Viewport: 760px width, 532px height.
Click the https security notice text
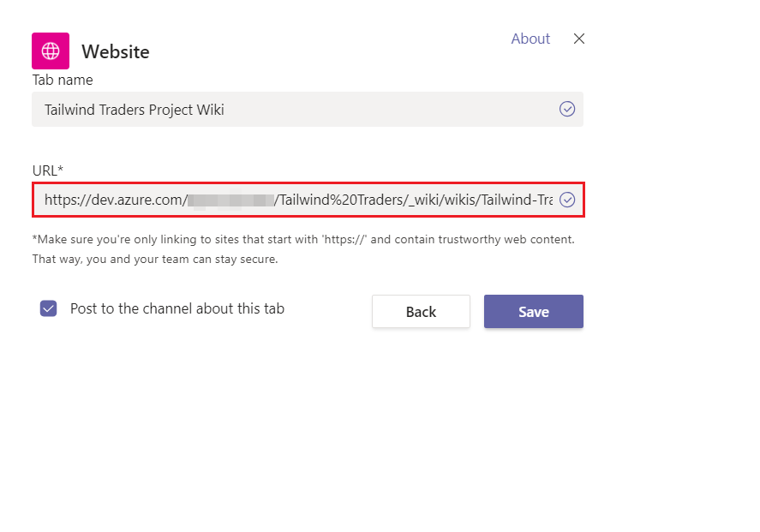point(303,249)
